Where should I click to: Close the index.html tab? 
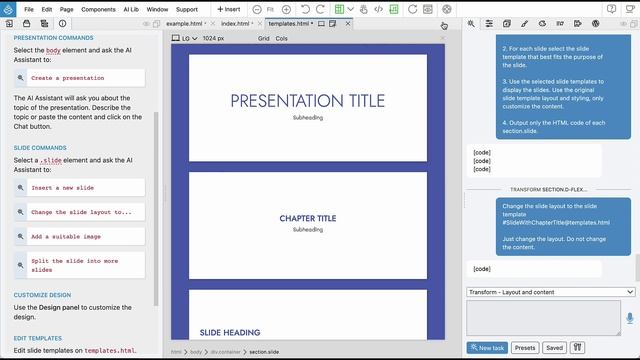[x=260, y=24]
